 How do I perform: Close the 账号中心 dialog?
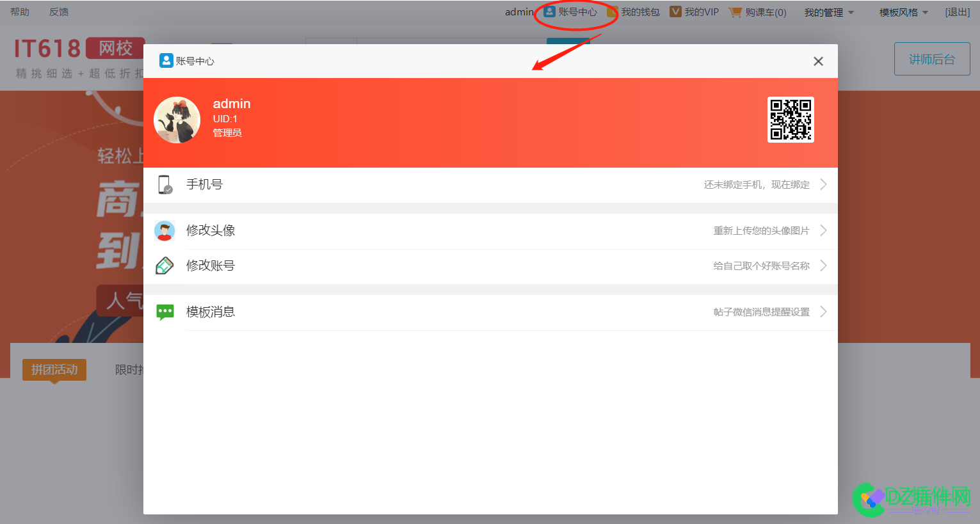pyautogui.click(x=818, y=61)
